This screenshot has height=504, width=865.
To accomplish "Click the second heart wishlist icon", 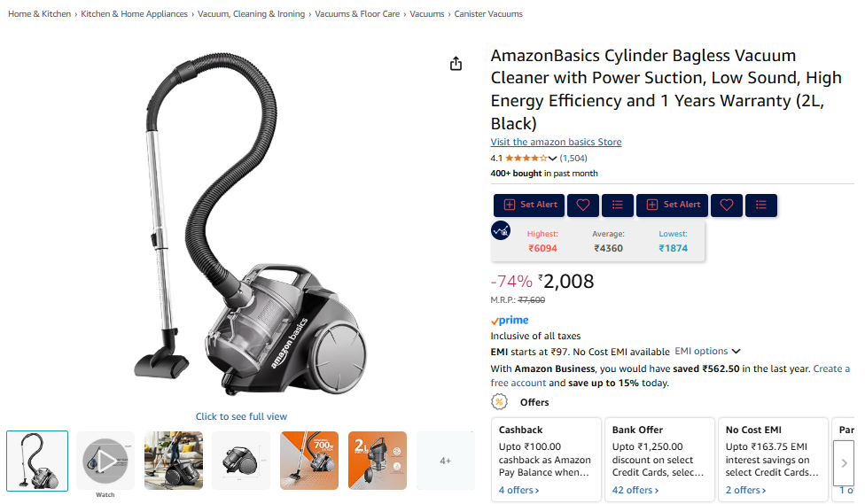I will tap(727, 205).
